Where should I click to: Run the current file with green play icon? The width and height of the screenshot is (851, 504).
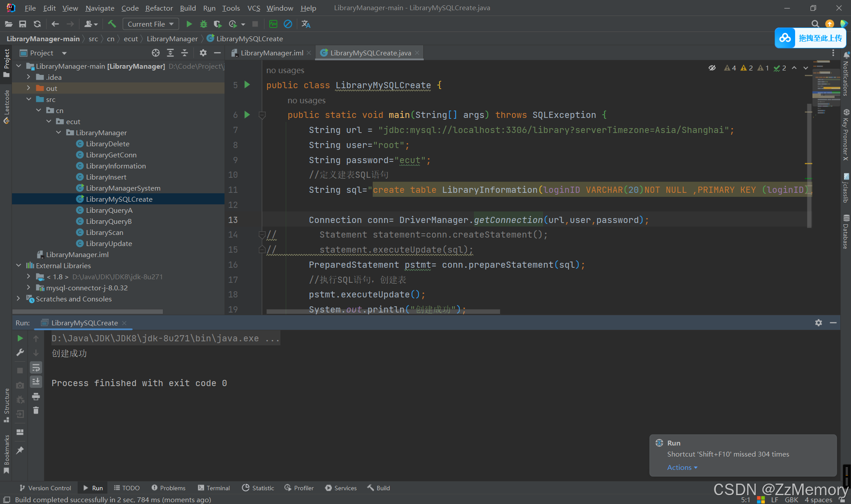click(x=189, y=24)
